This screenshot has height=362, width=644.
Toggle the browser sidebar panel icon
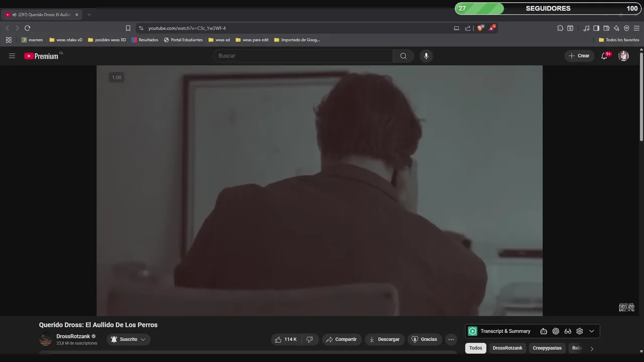(596, 28)
